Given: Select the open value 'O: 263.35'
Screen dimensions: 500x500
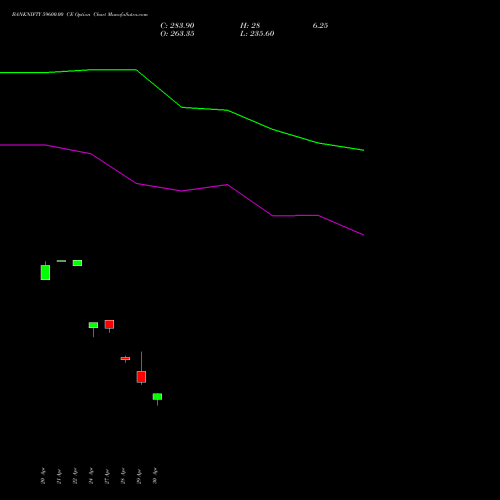Looking at the screenshot, I should pos(177,34).
